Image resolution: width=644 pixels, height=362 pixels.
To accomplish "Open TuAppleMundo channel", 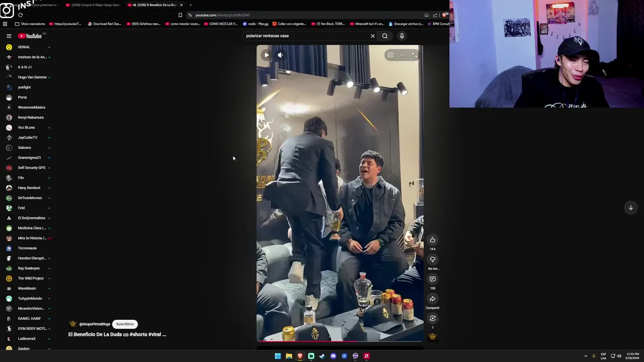I will [30, 298].
